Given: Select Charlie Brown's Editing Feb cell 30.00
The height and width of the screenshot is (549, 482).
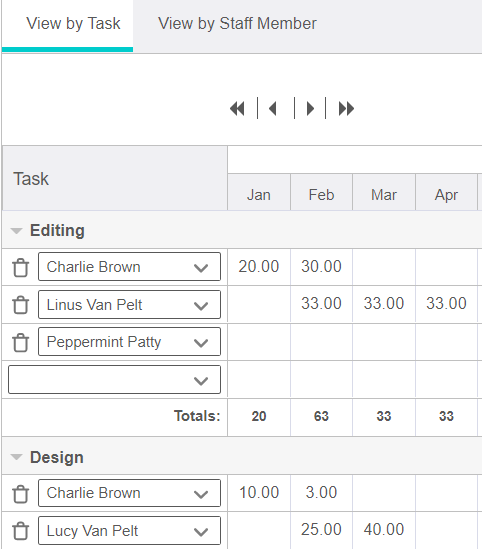Looking at the screenshot, I should (x=321, y=267).
